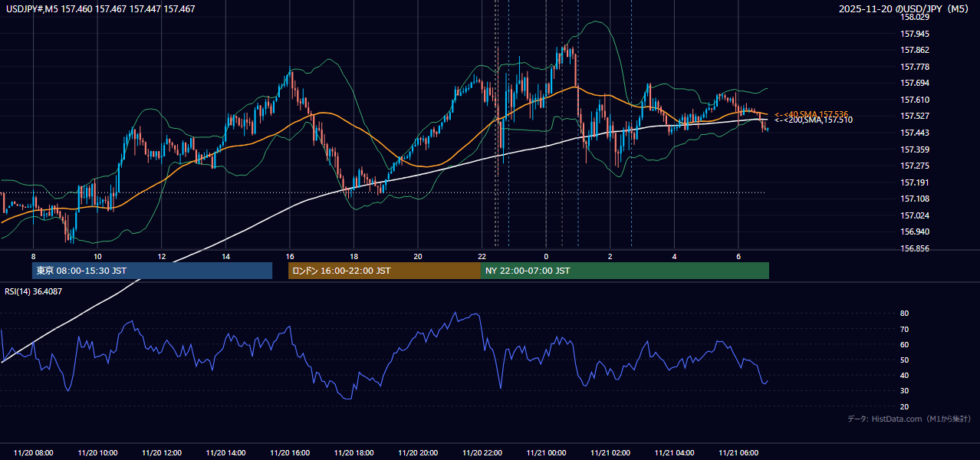Click price axis value 157.191
The image size is (980, 460).
[x=916, y=182]
